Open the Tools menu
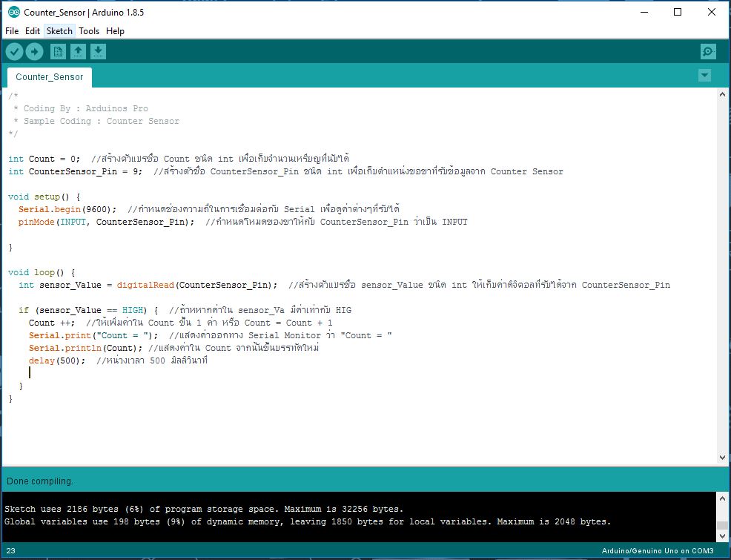731x560 pixels. 89,31
